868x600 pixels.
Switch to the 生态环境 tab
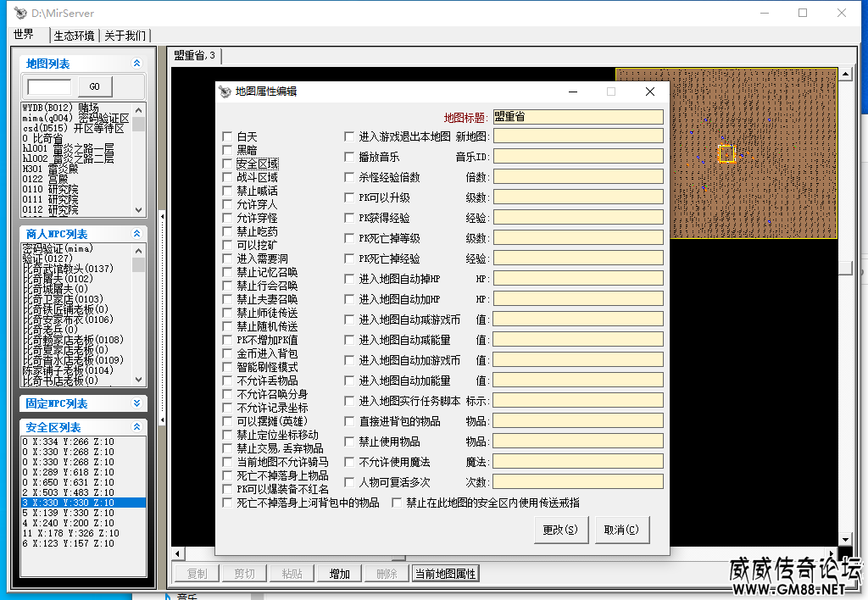(75, 36)
